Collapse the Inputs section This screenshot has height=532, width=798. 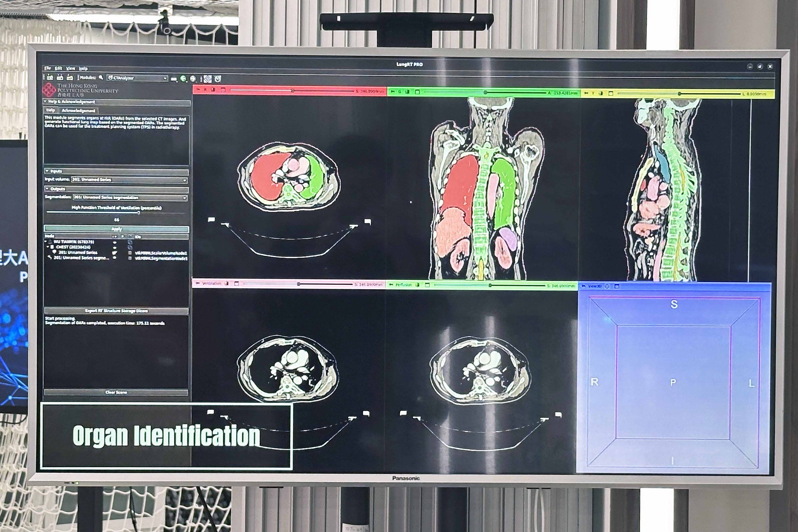click(x=47, y=171)
